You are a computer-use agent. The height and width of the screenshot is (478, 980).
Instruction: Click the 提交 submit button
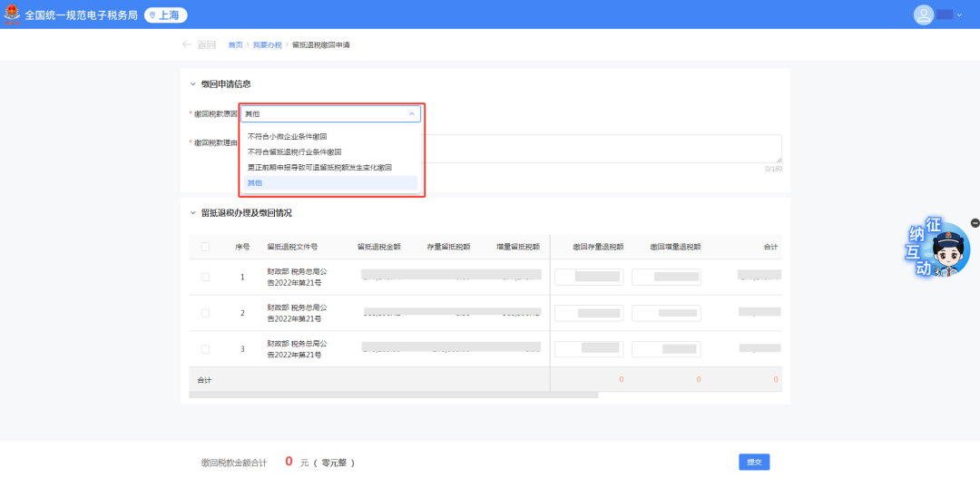[x=753, y=462]
